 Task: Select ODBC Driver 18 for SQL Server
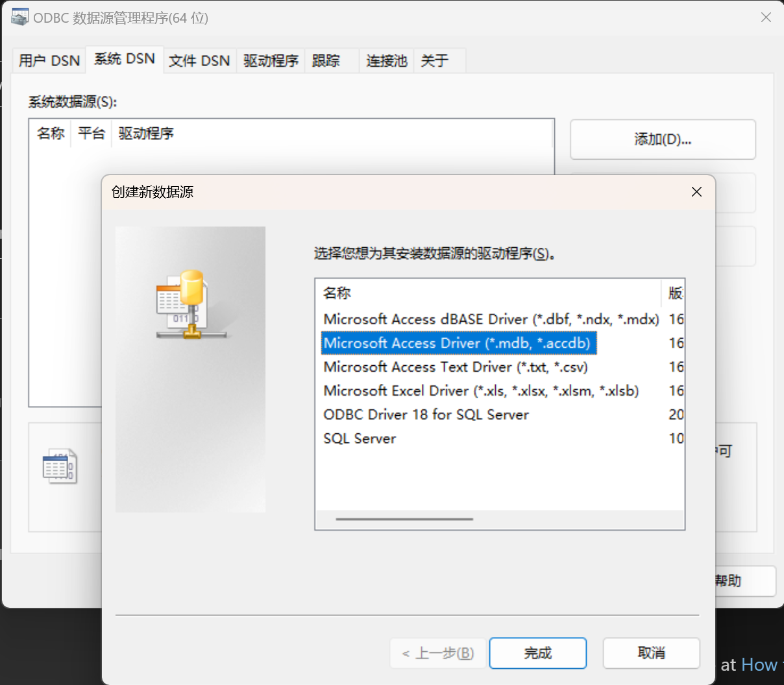pos(426,415)
